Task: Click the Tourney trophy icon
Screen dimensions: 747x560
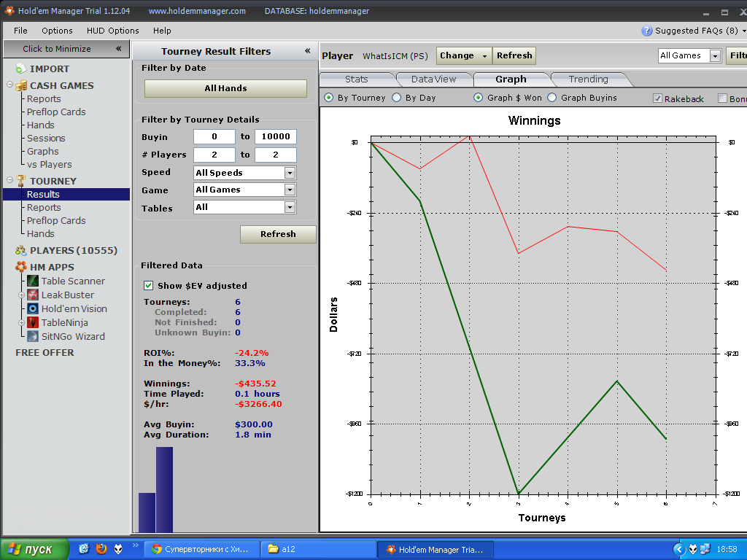Action: click(x=20, y=181)
